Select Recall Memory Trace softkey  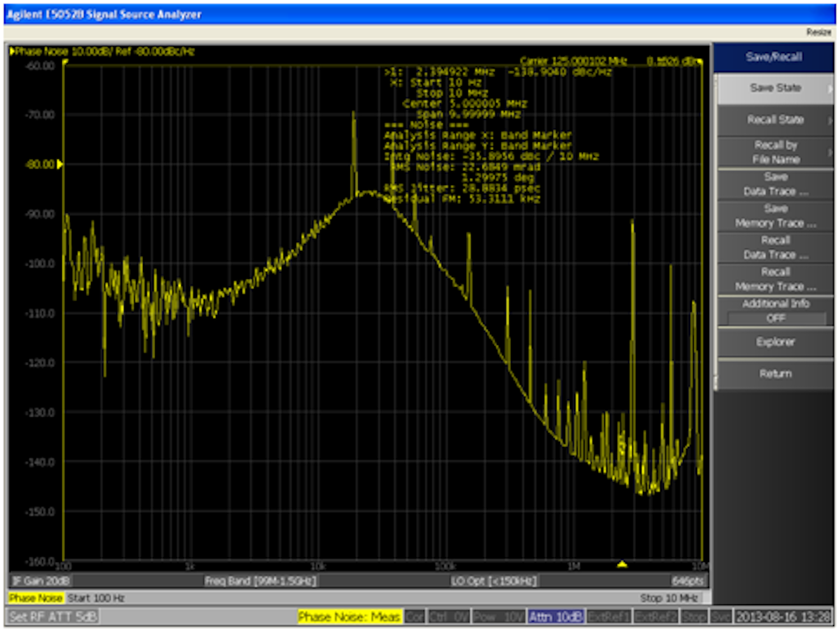tap(775, 279)
